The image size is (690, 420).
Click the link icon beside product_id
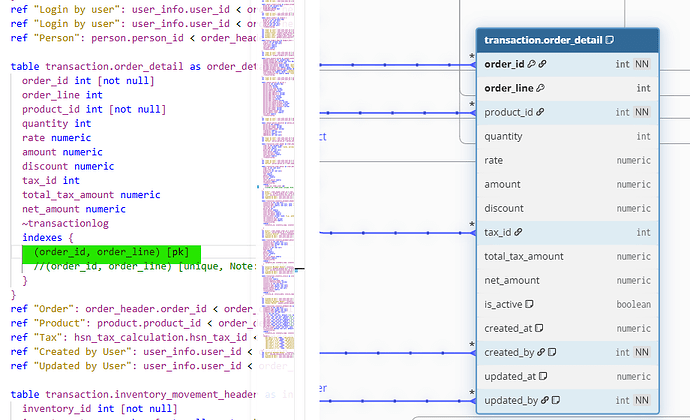pyautogui.click(x=540, y=112)
